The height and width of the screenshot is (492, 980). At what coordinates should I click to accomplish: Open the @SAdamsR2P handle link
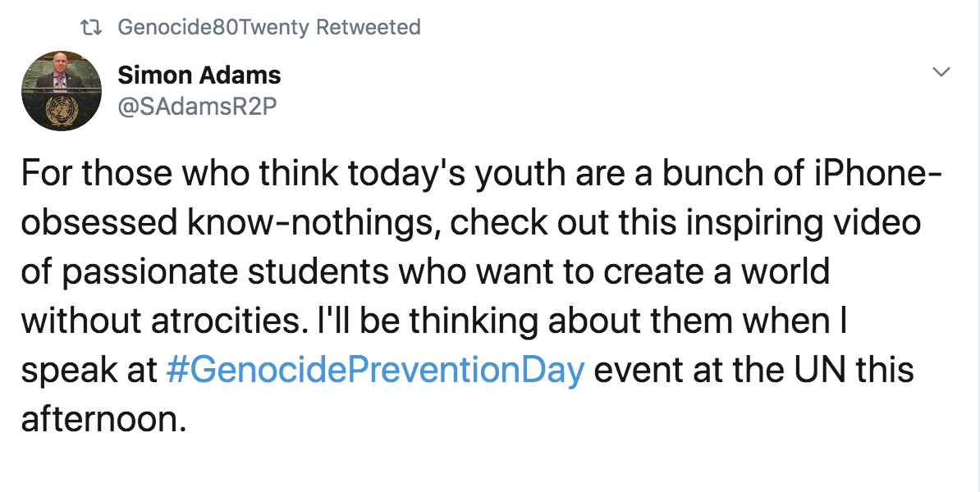(197, 106)
